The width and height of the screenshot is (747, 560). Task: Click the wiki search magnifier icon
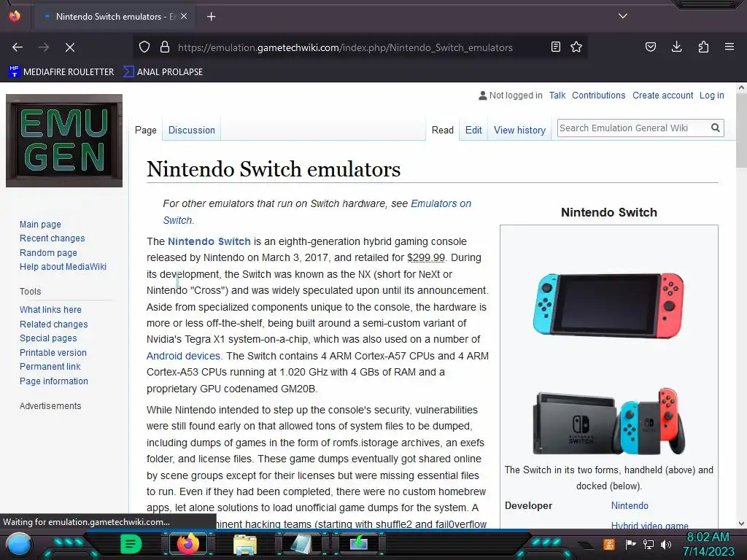715,128
